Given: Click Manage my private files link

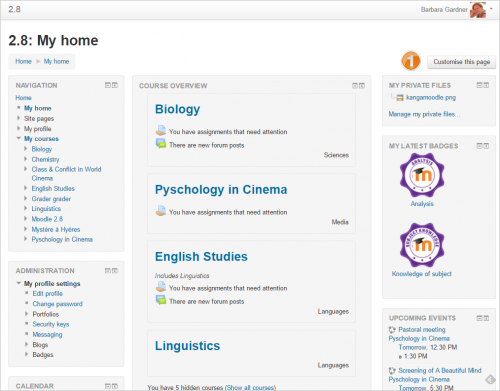Looking at the screenshot, I should 424,114.
